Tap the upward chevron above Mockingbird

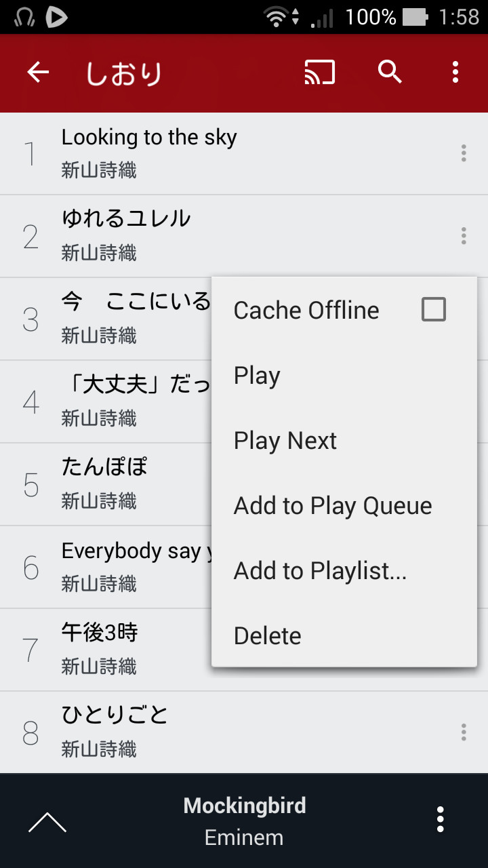click(x=46, y=821)
